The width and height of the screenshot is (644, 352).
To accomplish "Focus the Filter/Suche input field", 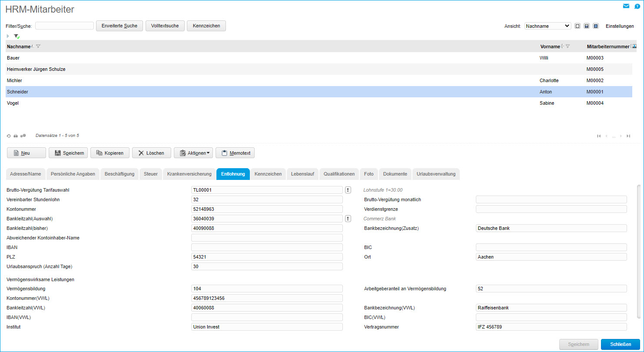I will [64, 26].
